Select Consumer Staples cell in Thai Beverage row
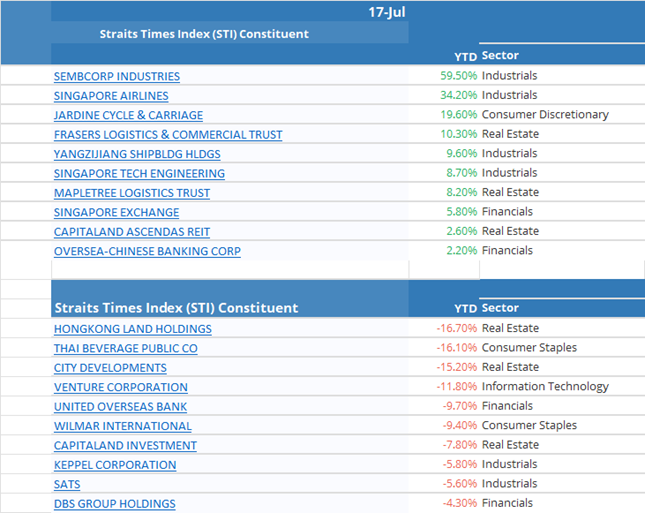The width and height of the screenshot is (645, 513). tap(529, 348)
